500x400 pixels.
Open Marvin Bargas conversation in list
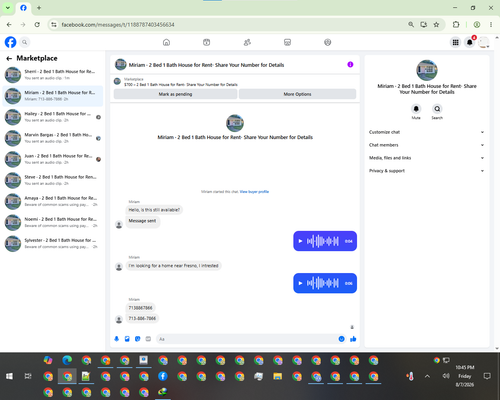[53, 138]
